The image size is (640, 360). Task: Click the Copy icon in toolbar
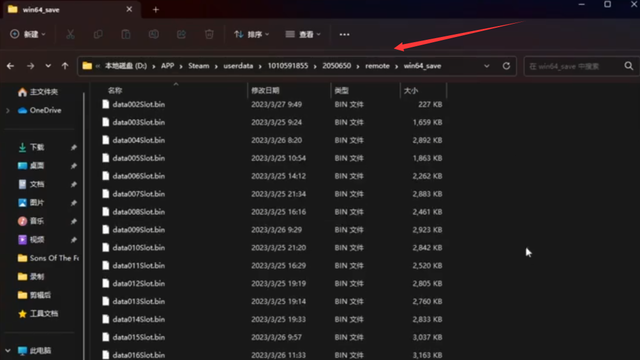[x=98, y=34]
